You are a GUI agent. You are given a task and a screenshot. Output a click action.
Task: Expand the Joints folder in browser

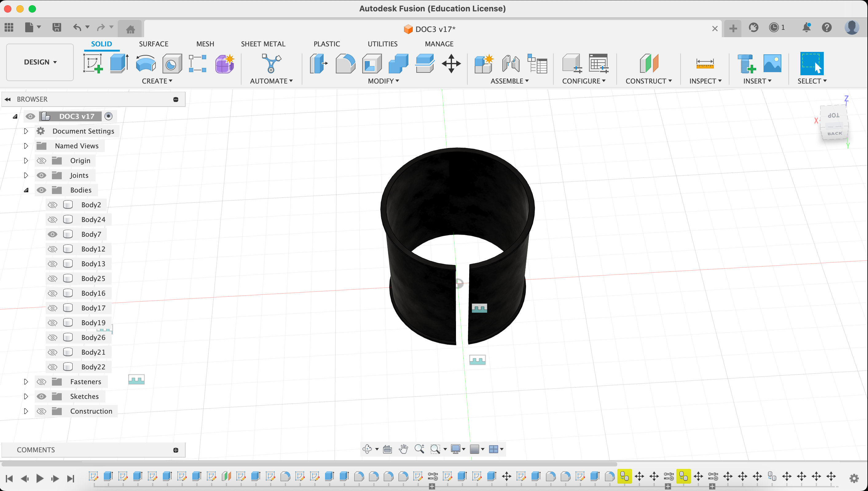[26, 175]
